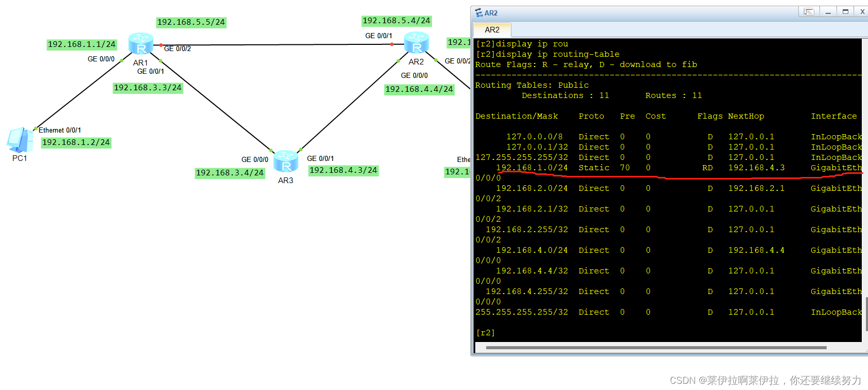Viewport: 868px width, 390px height.
Task: Click the final [r2] terminal prompt
Action: click(486, 333)
